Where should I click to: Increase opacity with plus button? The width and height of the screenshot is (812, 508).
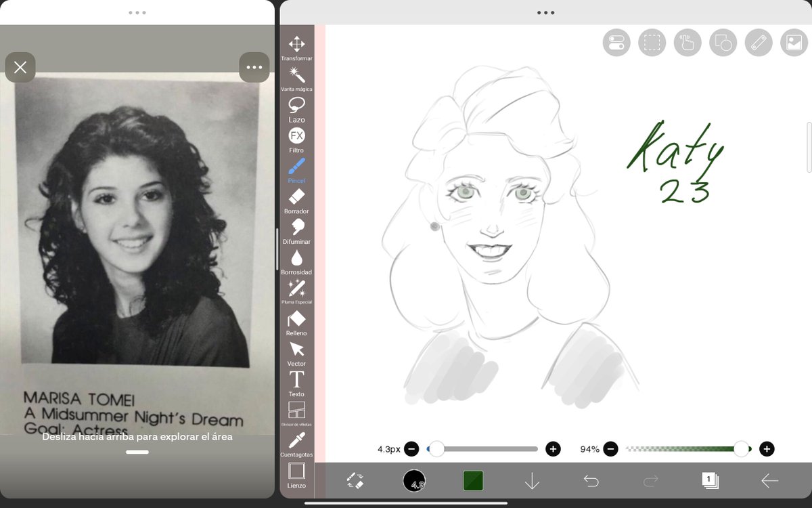pyautogui.click(x=767, y=448)
